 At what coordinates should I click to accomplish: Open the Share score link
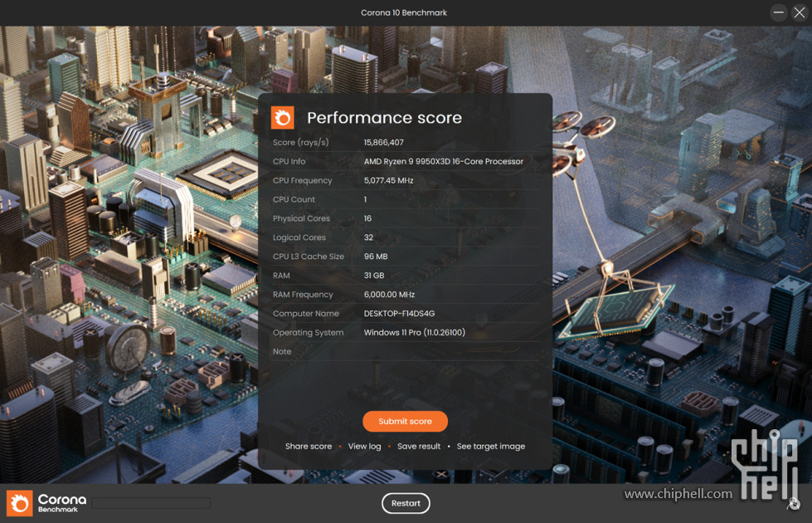pos(309,447)
